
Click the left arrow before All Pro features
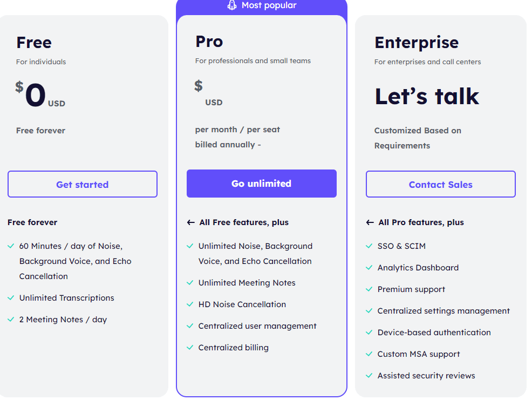click(370, 222)
